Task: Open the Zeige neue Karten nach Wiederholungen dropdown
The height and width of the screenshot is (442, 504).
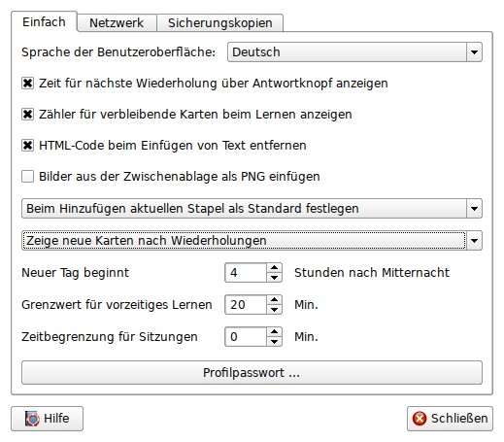Action: pyautogui.click(x=252, y=241)
